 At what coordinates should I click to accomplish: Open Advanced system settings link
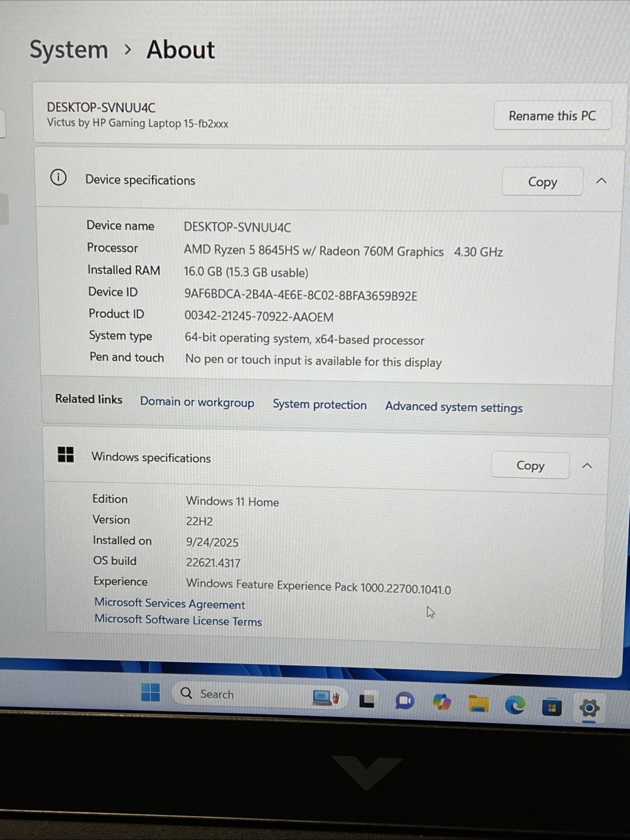click(454, 407)
